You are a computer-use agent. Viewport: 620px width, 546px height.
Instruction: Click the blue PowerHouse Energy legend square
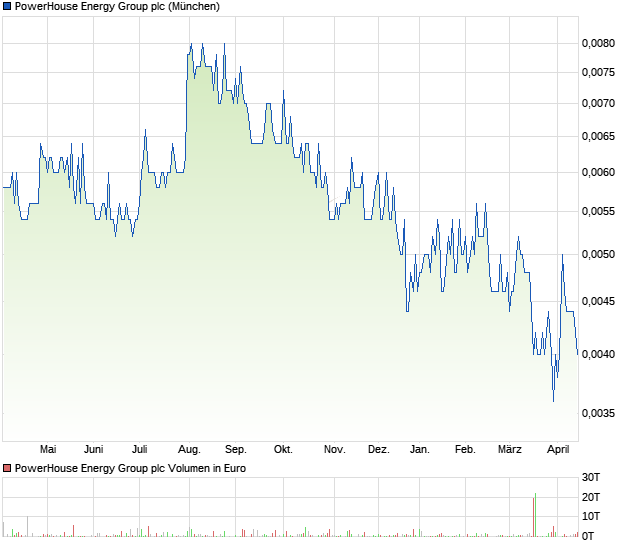(x=7, y=6)
